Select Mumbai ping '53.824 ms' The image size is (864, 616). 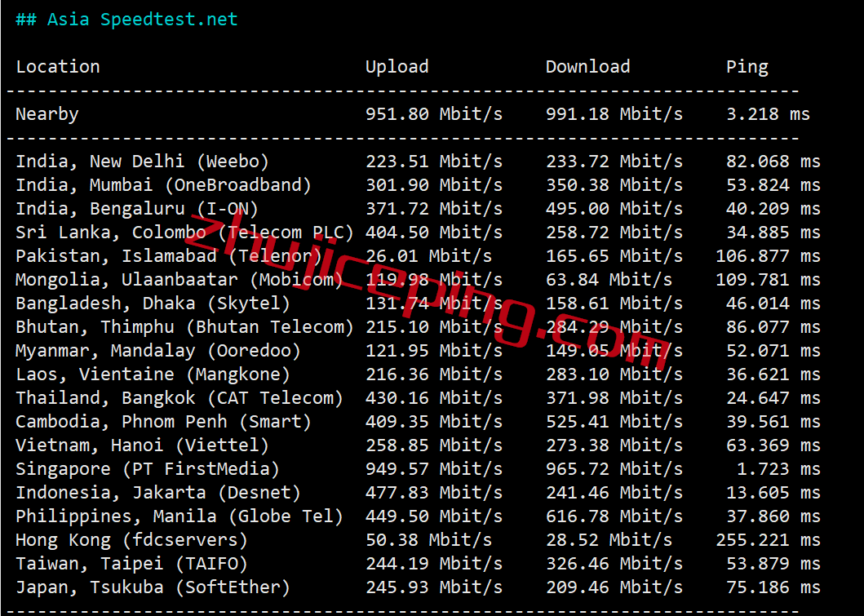point(773,185)
